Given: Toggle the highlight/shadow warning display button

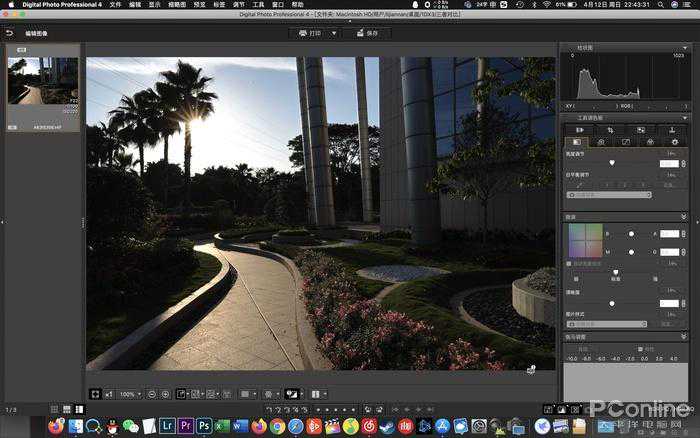Looking at the screenshot, I should click(x=292, y=394).
